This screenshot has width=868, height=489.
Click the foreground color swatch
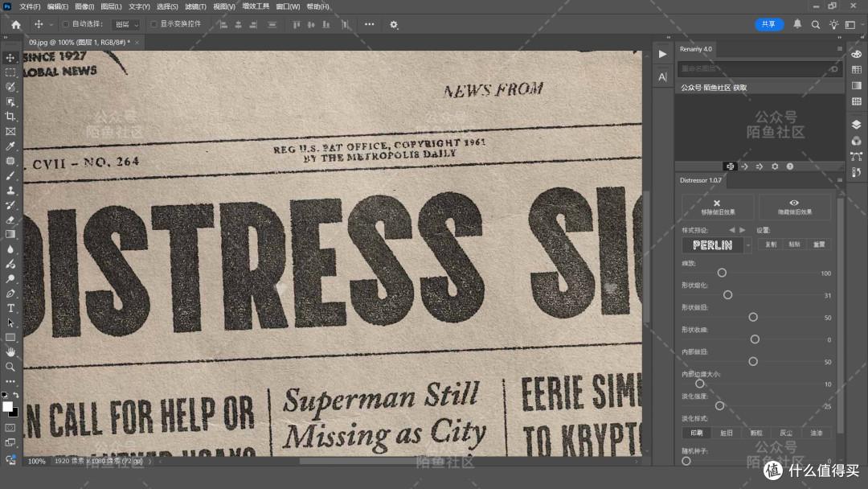click(8, 407)
